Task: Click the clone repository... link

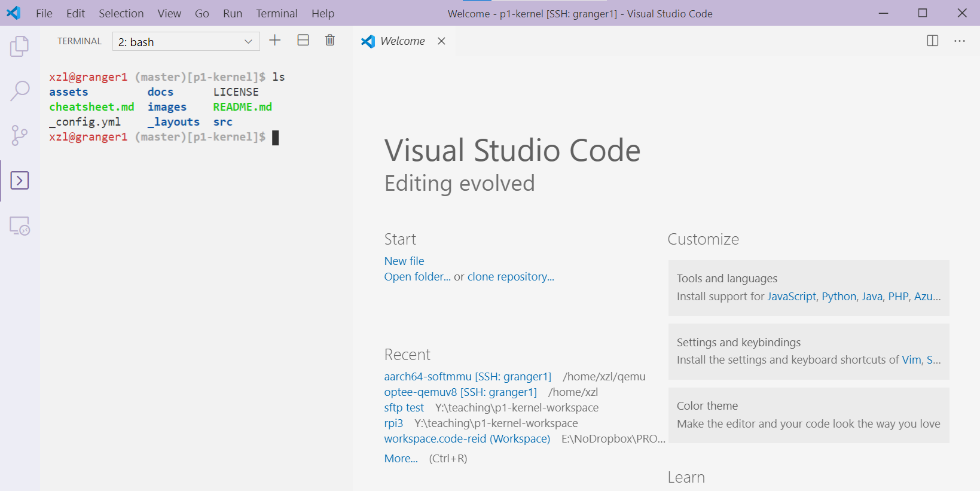Action: [511, 276]
